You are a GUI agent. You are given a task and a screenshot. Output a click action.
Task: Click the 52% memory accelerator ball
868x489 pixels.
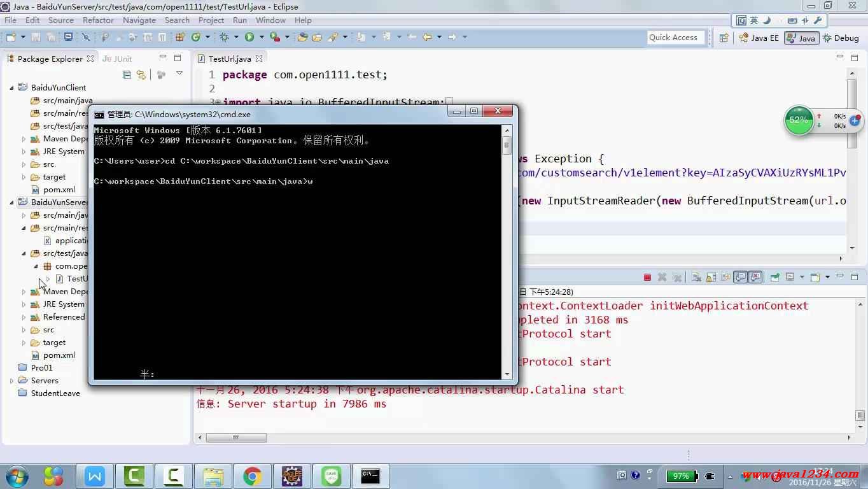coord(799,120)
